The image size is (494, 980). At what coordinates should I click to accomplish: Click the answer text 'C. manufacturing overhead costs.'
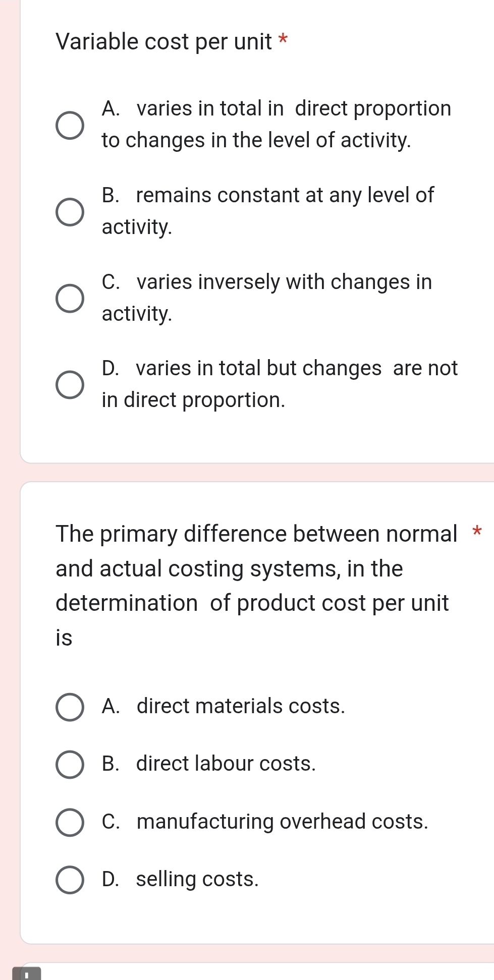point(264,822)
